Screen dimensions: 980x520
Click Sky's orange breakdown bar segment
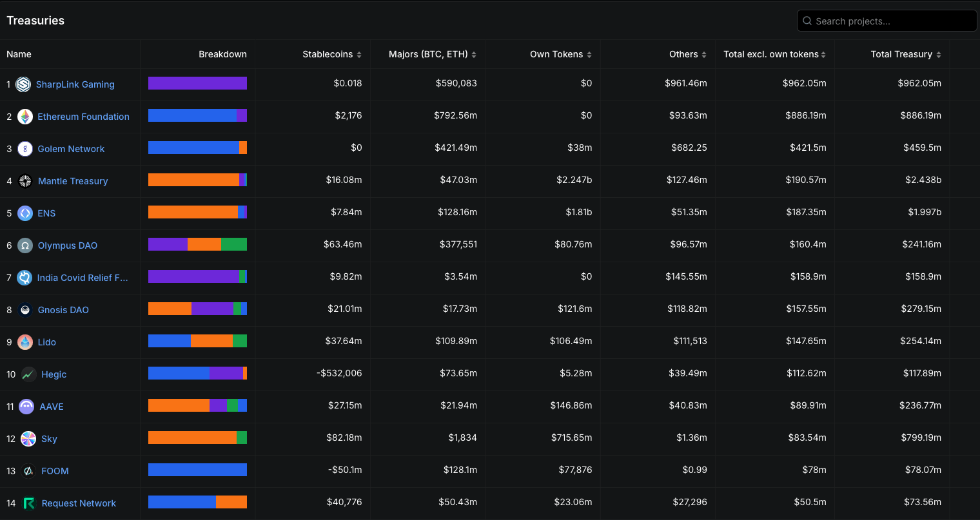192,438
